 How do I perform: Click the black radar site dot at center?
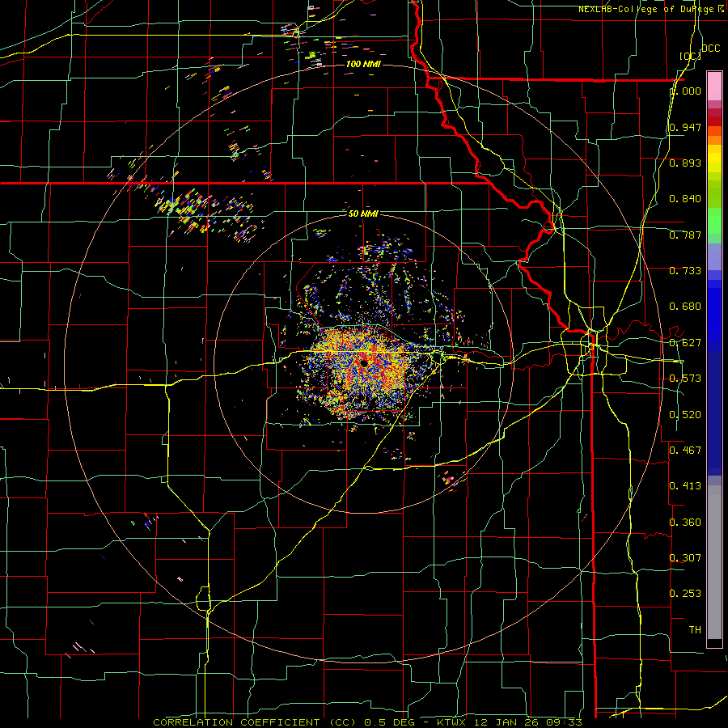[364, 363]
